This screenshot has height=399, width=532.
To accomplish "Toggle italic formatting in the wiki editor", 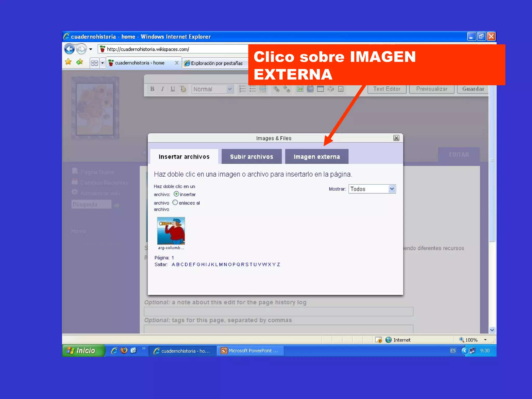I will [x=162, y=89].
